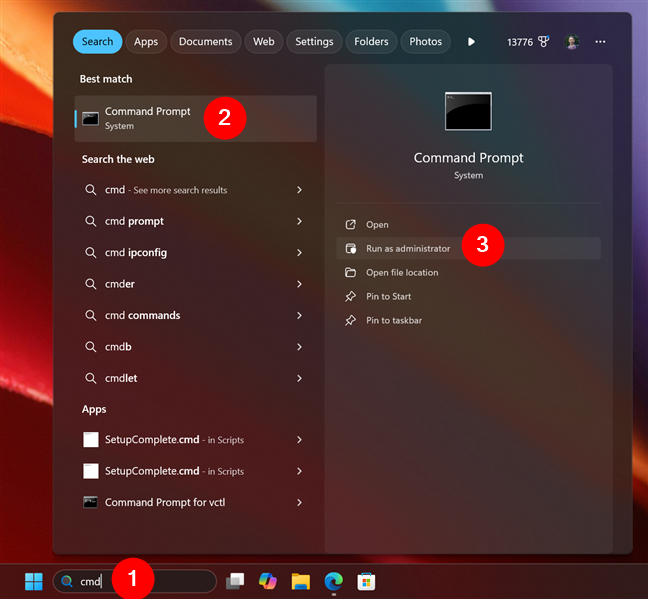648x599 pixels.
Task: Click the Task View taskbar icon
Action: [x=235, y=581]
